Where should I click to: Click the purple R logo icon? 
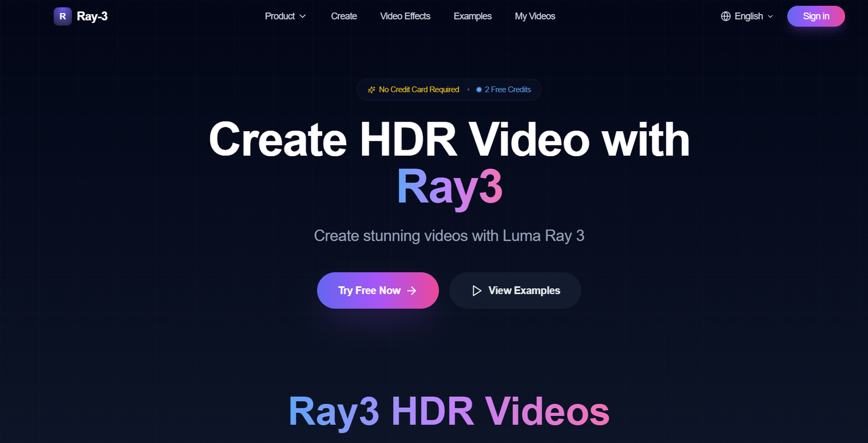tap(62, 16)
